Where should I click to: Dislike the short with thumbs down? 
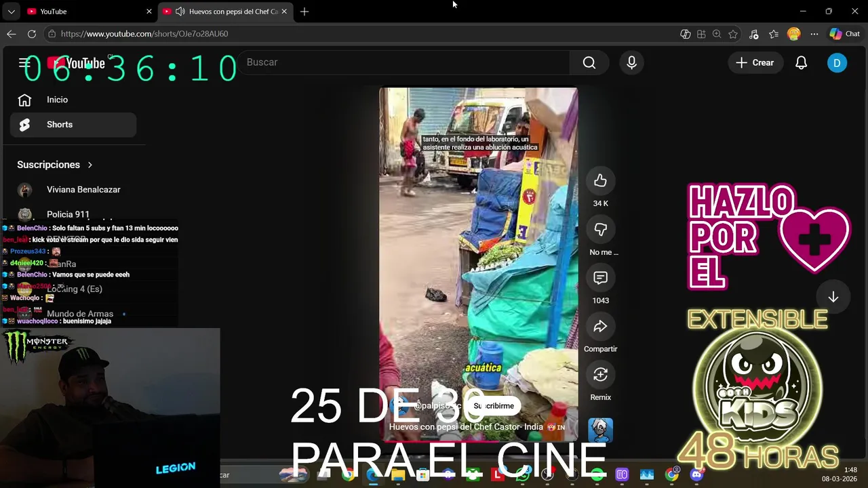(x=600, y=229)
